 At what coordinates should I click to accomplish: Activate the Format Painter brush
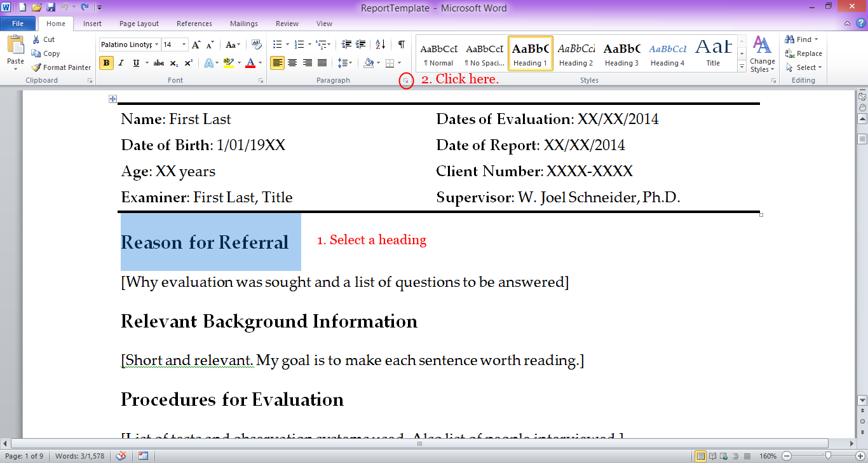click(x=61, y=67)
